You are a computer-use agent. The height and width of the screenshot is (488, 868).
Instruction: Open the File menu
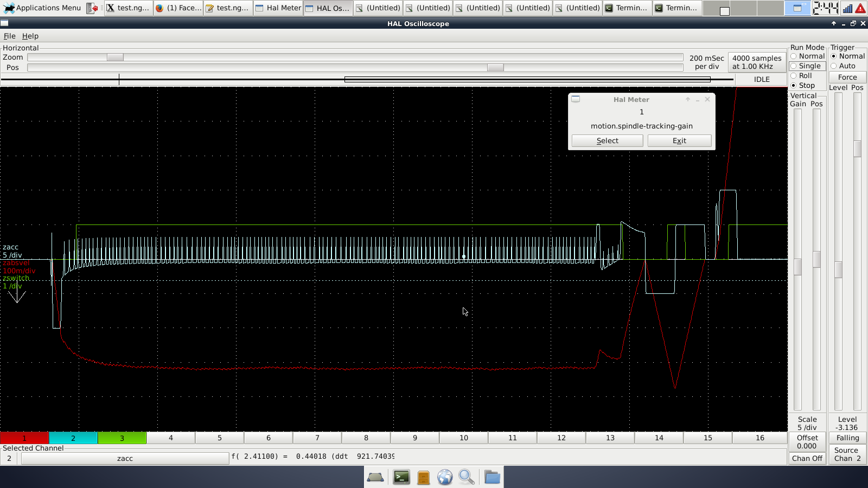(10, 36)
